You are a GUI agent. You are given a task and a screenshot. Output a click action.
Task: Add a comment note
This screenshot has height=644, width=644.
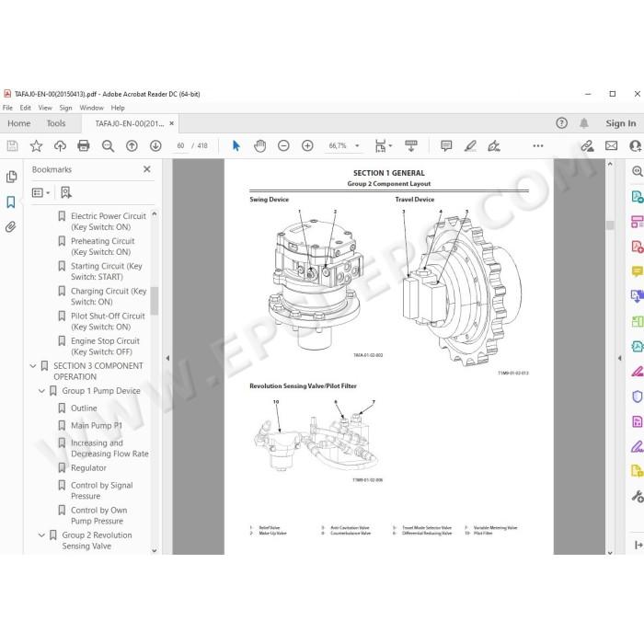tap(446, 145)
